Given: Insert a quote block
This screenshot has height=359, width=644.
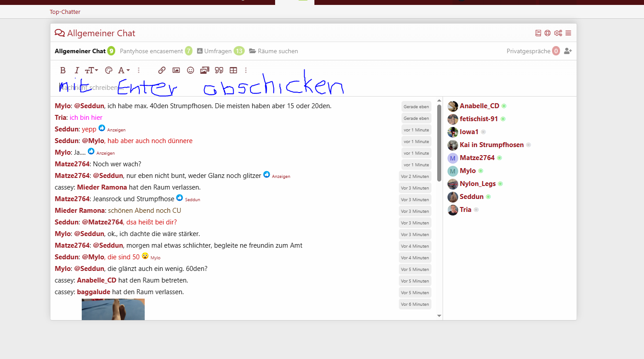Looking at the screenshot, I should click(219, 70).
